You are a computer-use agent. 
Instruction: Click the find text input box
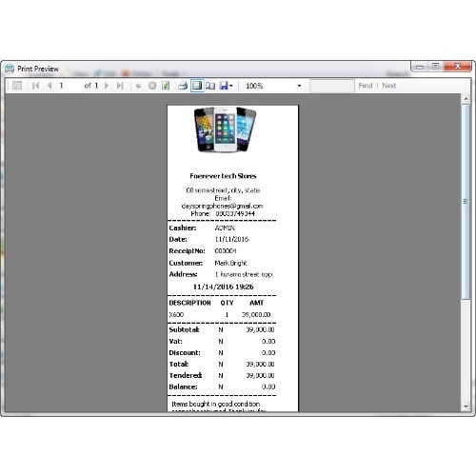click(332, 86)
